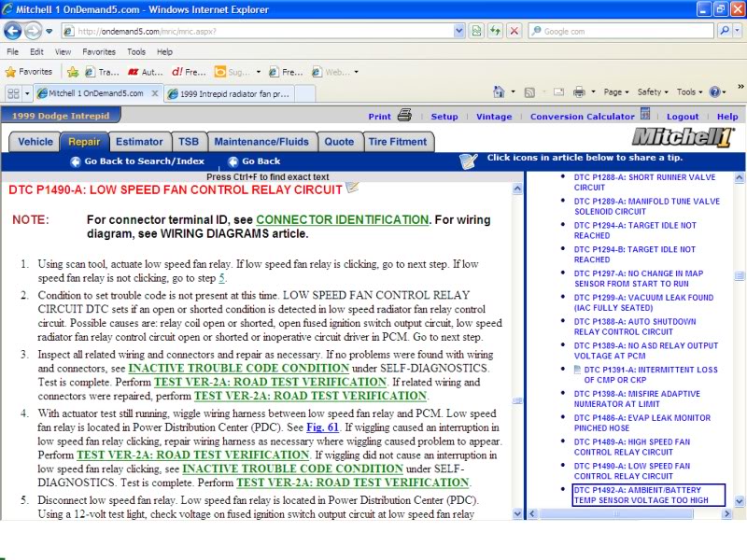The width and height of the screenshot is (747, 560).
Task: Open the Tra... favorites bar link
Action: click(x=102, y=72)
